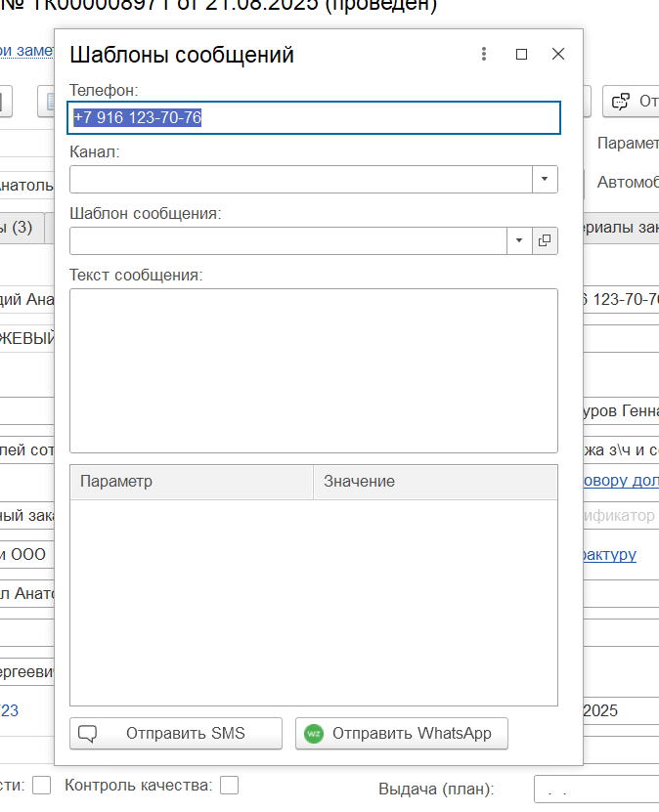Maximize the Шаблоны сообщений dialog
This screenshot has width=659, height=812.
pos(521,55)
